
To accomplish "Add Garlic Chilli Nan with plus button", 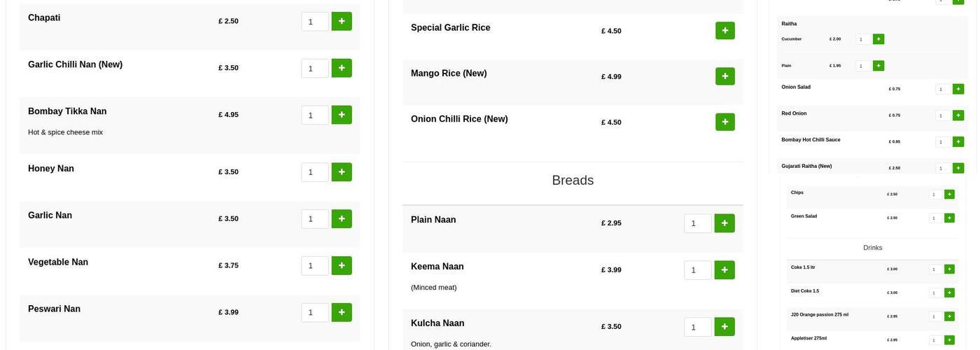I will (x=342, y=68).
